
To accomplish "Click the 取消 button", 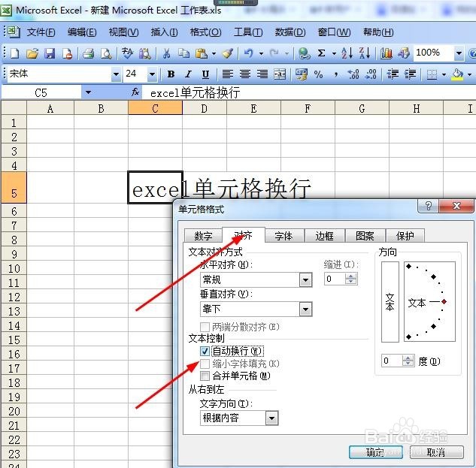I will point(437,452).
